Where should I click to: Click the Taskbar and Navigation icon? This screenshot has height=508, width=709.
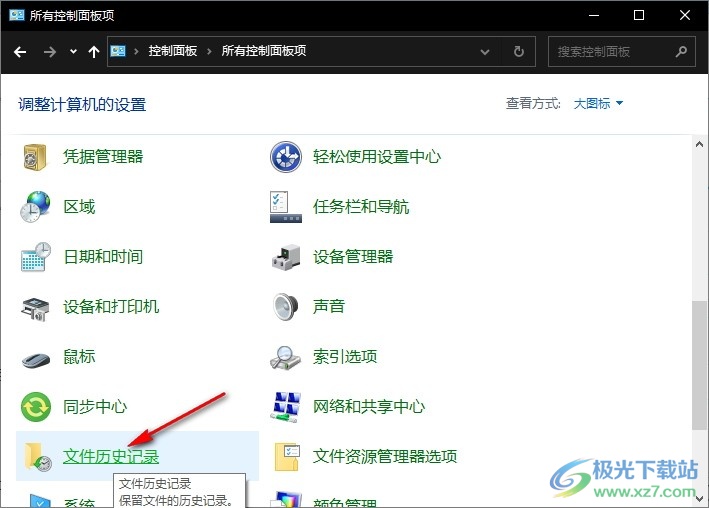[x=286, y=207]
